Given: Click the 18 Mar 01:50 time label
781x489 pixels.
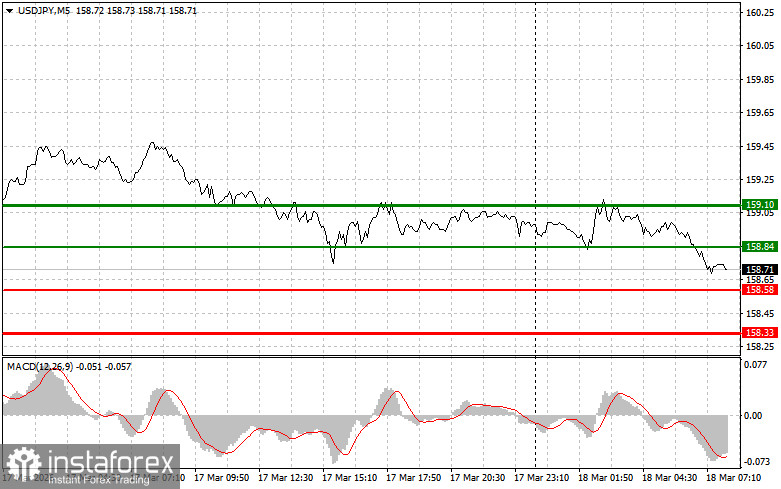Looking at the screenshot, I should pos(605,478).
